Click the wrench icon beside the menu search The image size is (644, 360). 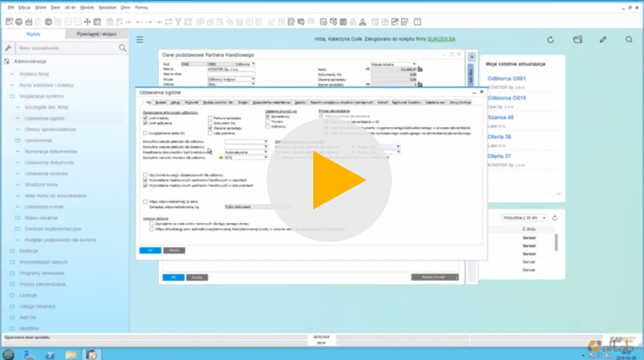pyautogui.click(x=8, y=48)
